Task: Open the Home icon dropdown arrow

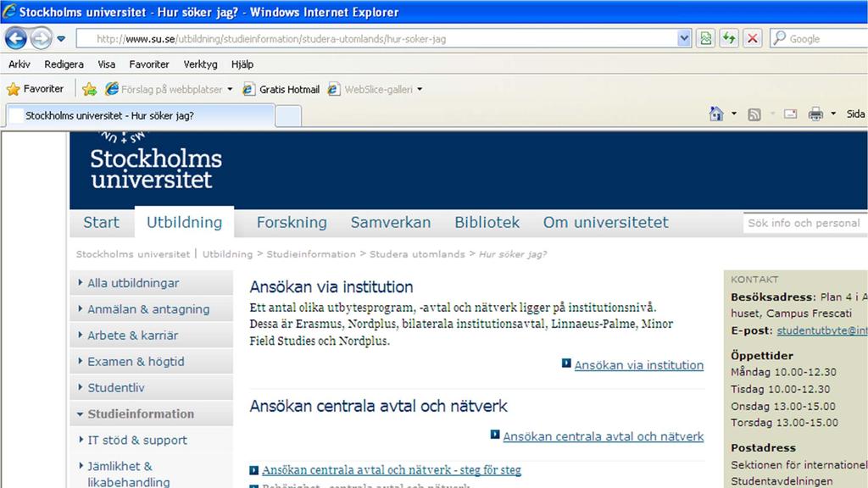Action: 734,114
